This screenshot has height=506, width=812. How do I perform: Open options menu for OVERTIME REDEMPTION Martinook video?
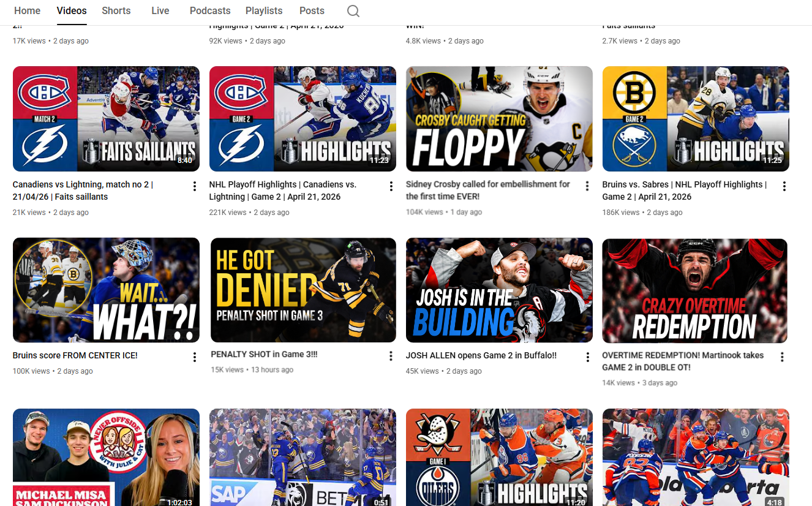tap(782, 357)
